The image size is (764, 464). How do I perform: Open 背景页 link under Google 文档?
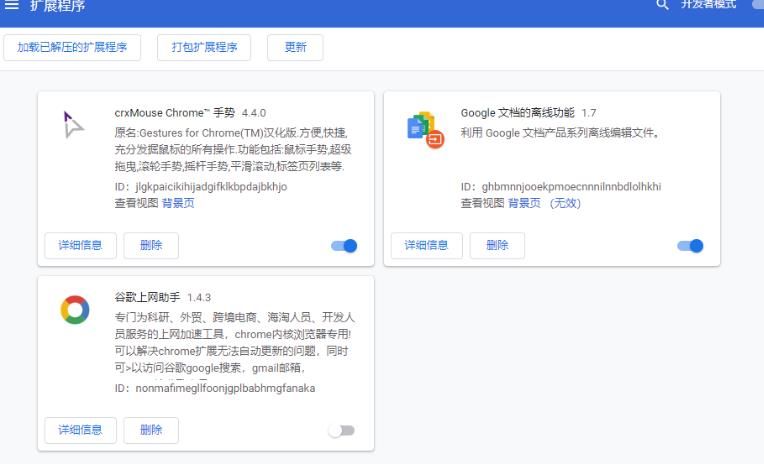[524, 203]
